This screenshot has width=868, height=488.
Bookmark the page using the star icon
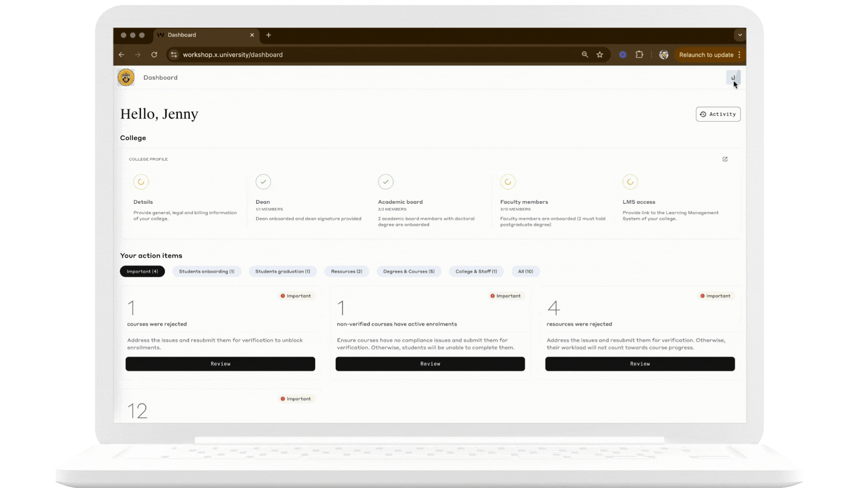tap(600, 54)
